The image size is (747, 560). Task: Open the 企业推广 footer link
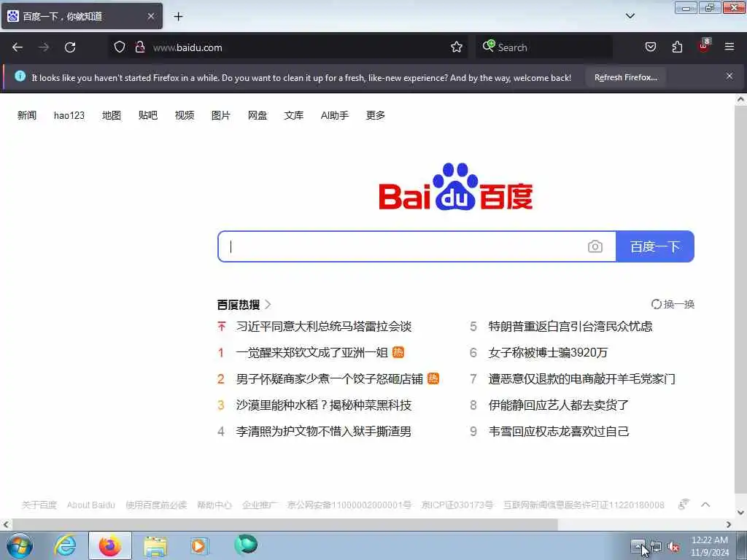260,505
